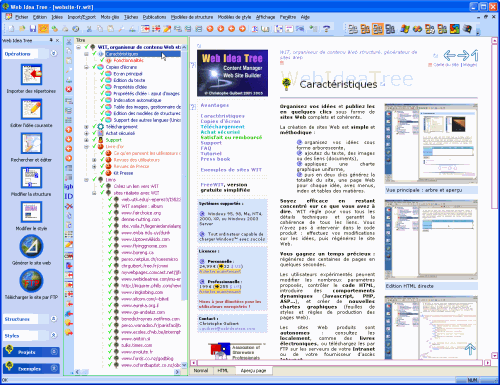
Task: Click the preview pane horizontal scrollbar
Action: [339, 362]
